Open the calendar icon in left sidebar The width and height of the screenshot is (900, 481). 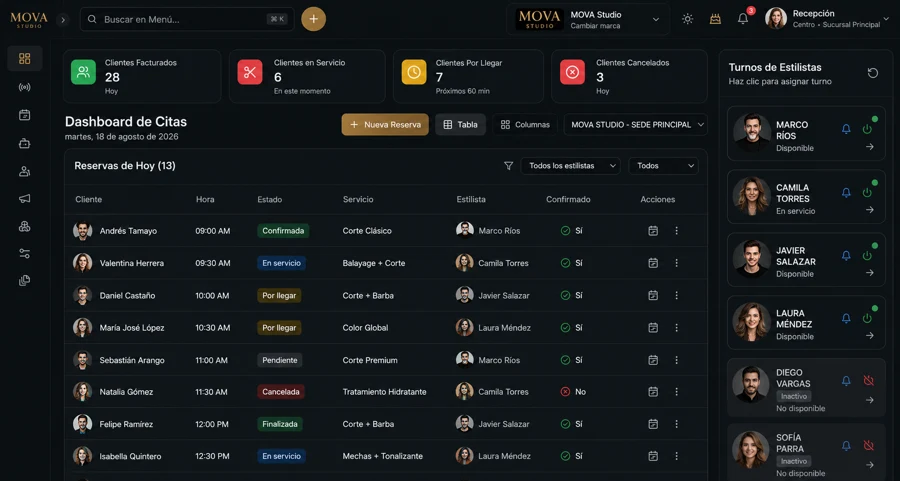click(25, 115)
